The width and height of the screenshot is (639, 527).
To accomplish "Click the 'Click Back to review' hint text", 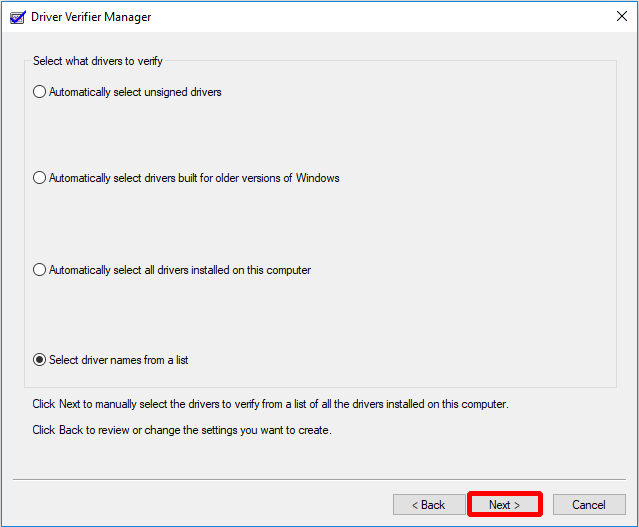I will (182, 430).
